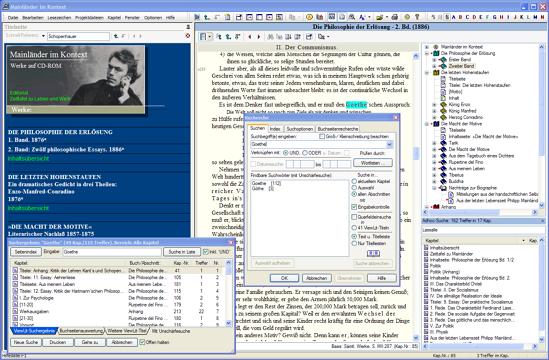Click the Wortlisten button
The image size is (549, 360).
pyautogui.click(x=373, y=163)
